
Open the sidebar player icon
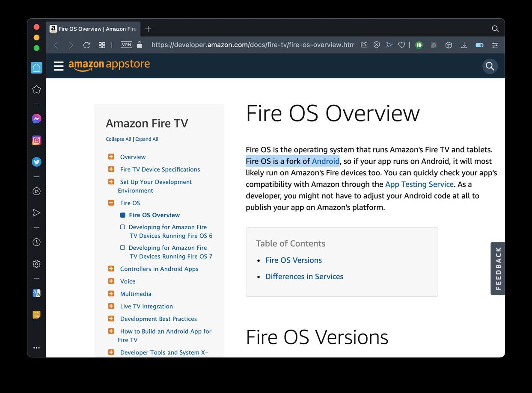(x=36, y=191)
